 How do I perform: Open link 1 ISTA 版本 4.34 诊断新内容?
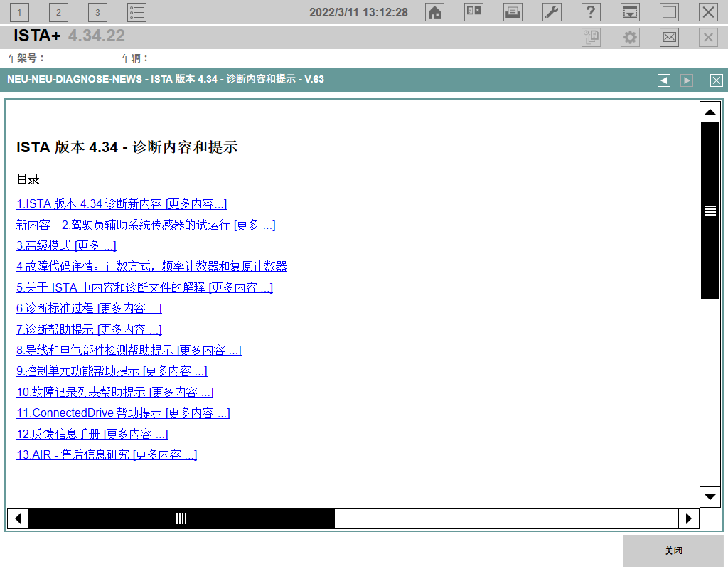[122, 204]
